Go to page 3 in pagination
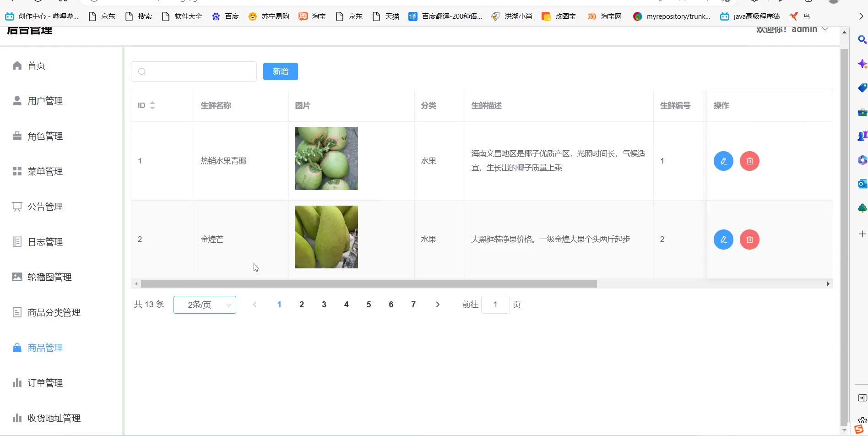Viewport: 868px width, 436px height. click(324, 305)
